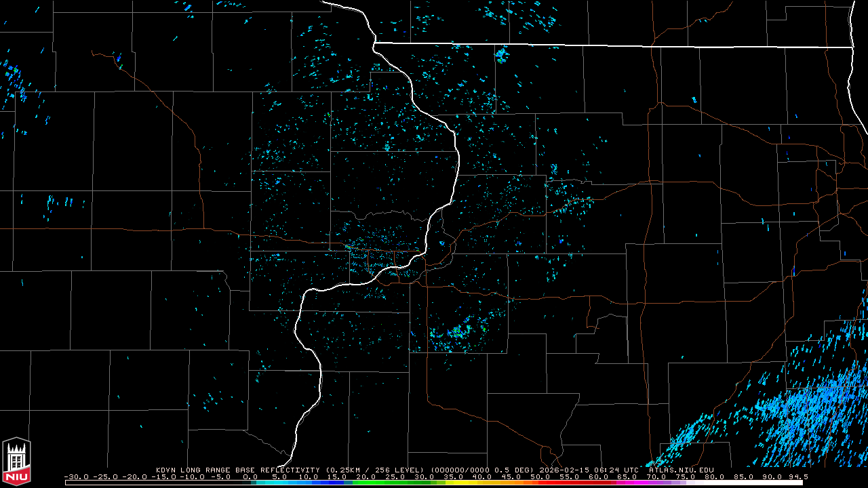Image resolution: width=868 pixels, height=488 pixels.
Task: Click the 94.5 maximum scale label
Action: (798, 476)
